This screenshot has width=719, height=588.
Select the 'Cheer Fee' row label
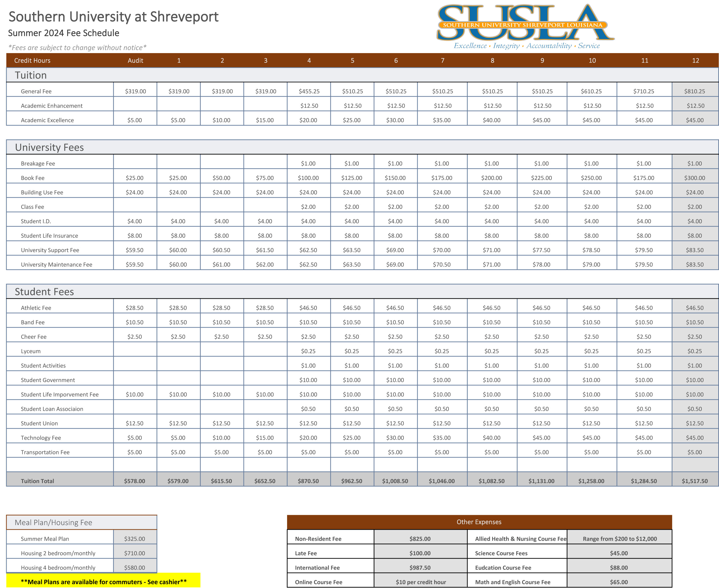(34, 337)
